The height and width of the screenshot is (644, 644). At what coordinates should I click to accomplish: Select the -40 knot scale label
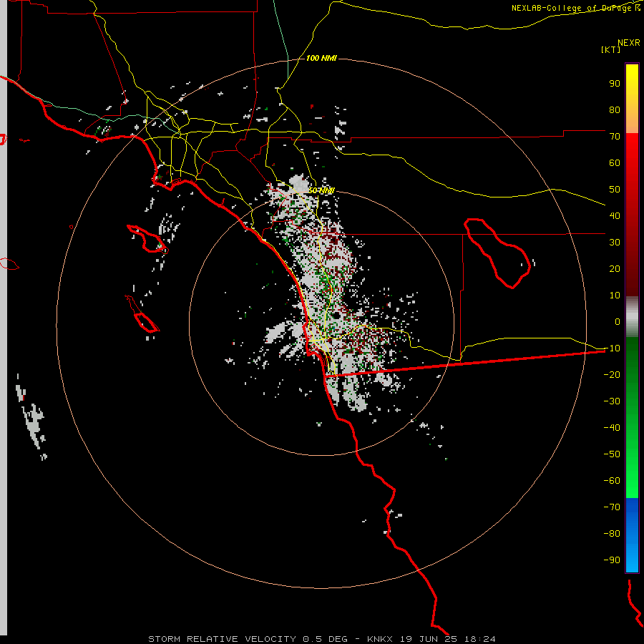coord(612,428)
